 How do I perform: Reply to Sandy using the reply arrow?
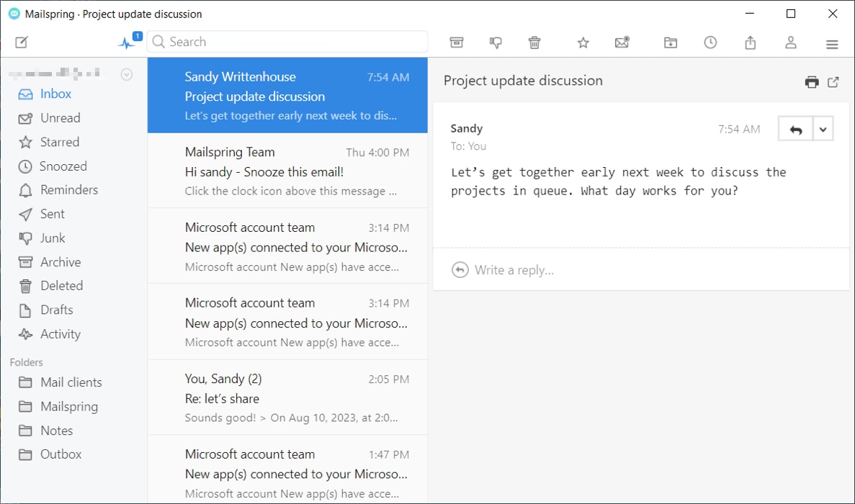point(794,128)
